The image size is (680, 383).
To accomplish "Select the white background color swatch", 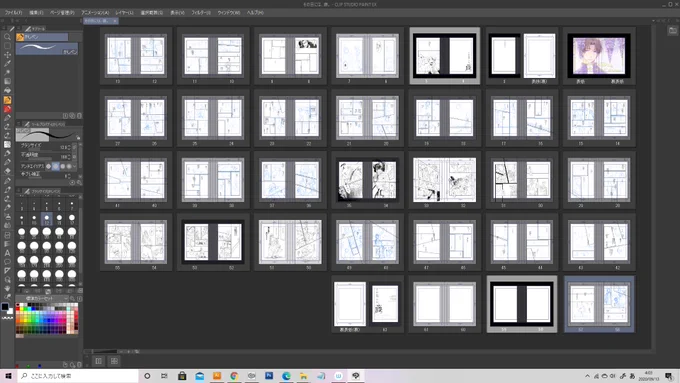I will point(10,311).
